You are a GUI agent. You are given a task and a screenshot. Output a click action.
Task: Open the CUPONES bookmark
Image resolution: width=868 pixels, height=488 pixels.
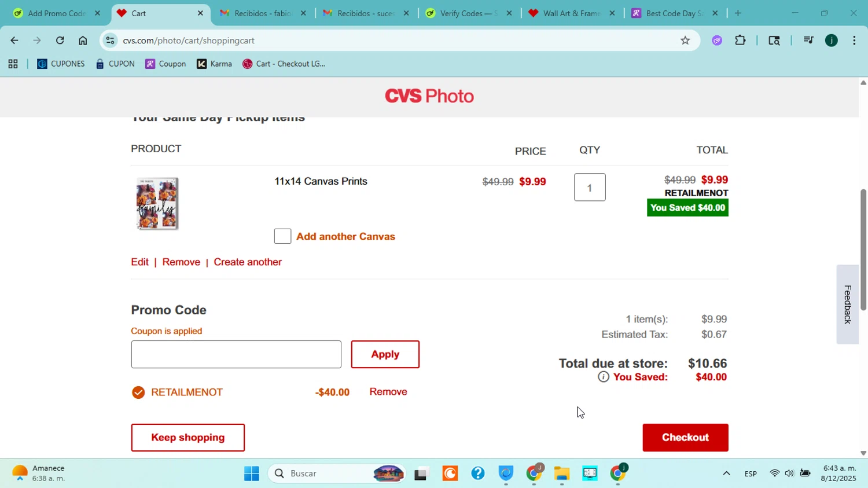[61, 64]
